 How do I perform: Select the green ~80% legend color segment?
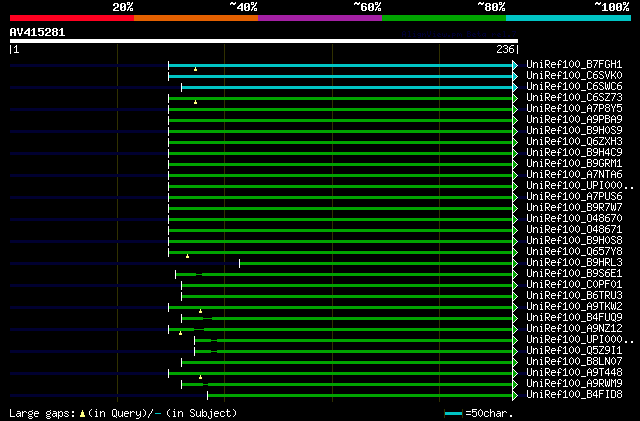444,18
